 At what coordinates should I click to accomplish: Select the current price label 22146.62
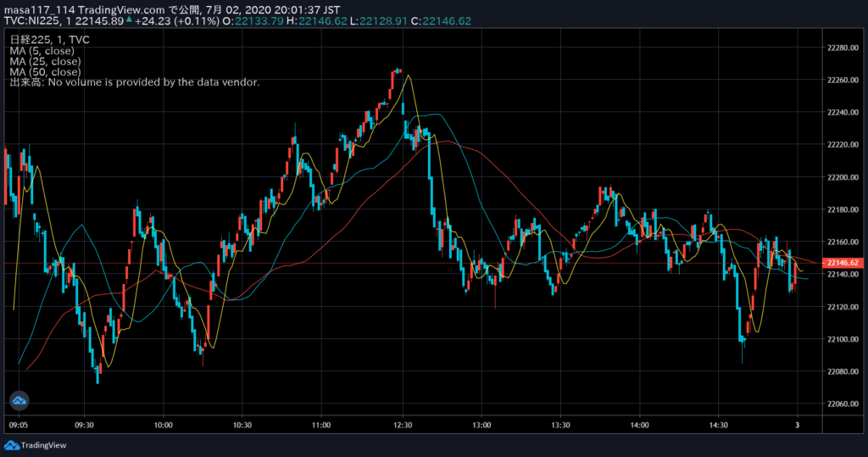click(x=843, y=263)
